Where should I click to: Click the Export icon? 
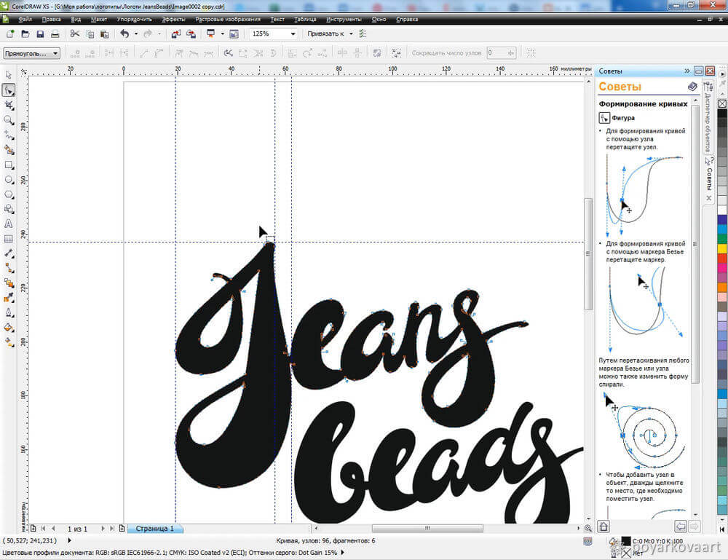[191, 34]
